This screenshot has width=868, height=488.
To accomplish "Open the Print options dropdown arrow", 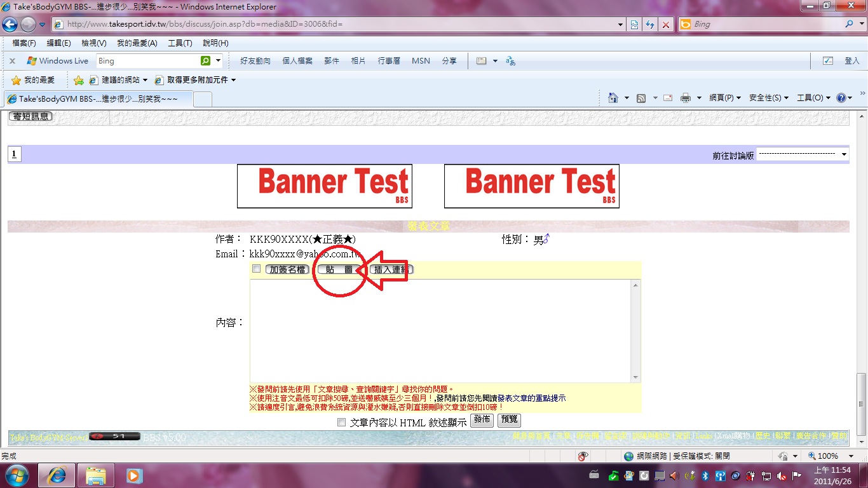I will click(x=699, y=98).
